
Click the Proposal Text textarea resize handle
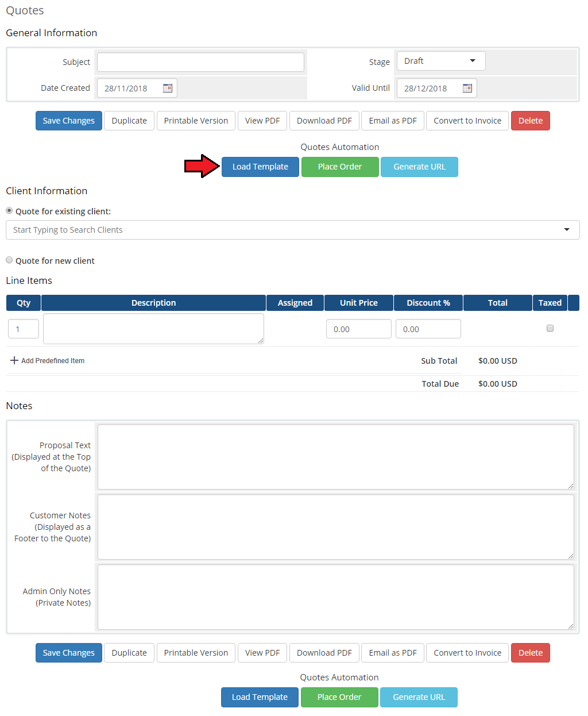[x=571, y=486]
